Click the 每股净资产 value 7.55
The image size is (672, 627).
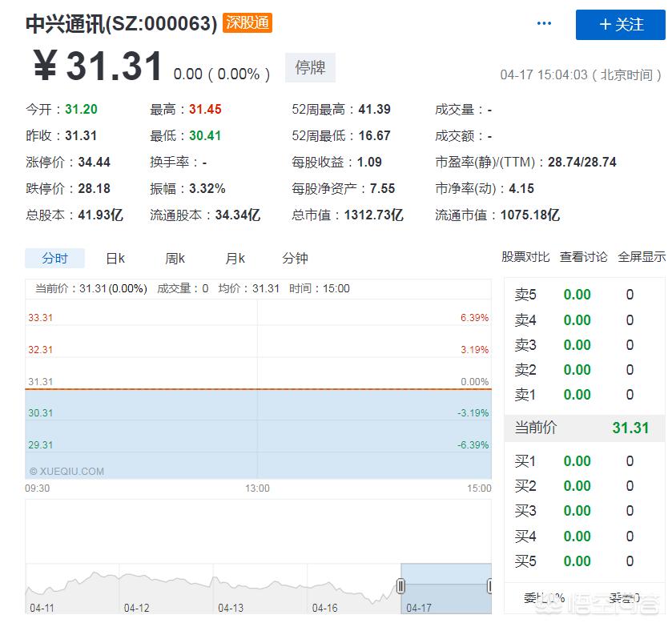[382, 188]
